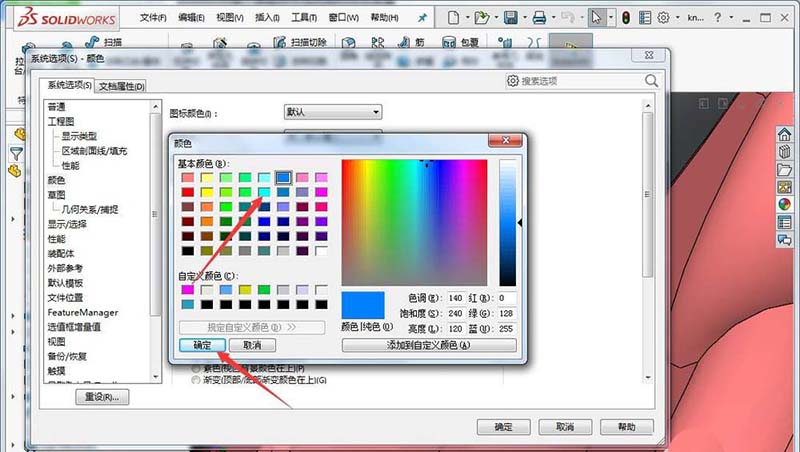This screenshot has width=800, height=452.
Task: Click the Rebuild traffic light icon
Action: click(626, 18)
